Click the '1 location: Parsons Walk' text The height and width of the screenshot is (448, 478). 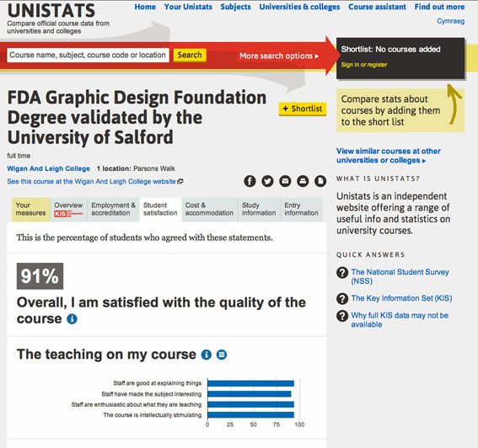click(x=136, y=168)
